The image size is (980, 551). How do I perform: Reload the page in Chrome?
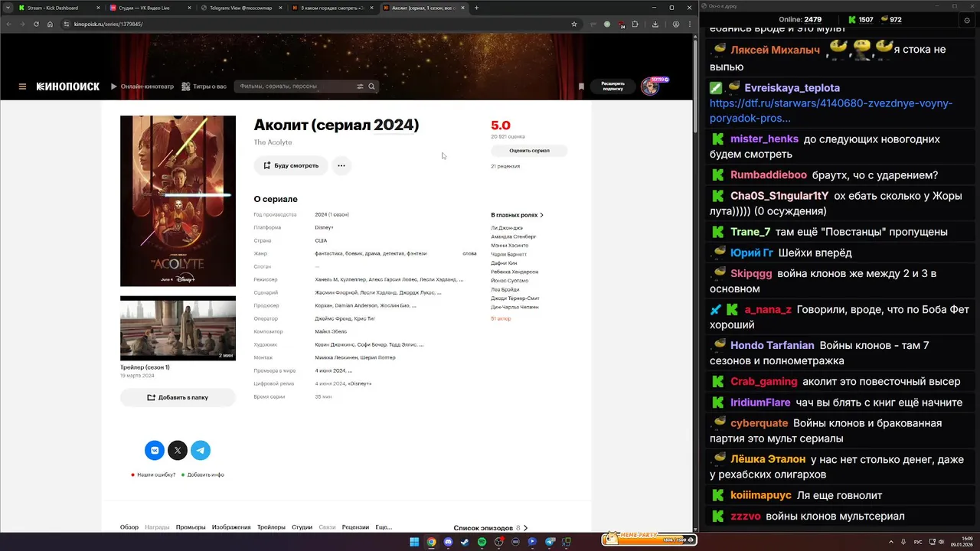click(x=36, y=24)
